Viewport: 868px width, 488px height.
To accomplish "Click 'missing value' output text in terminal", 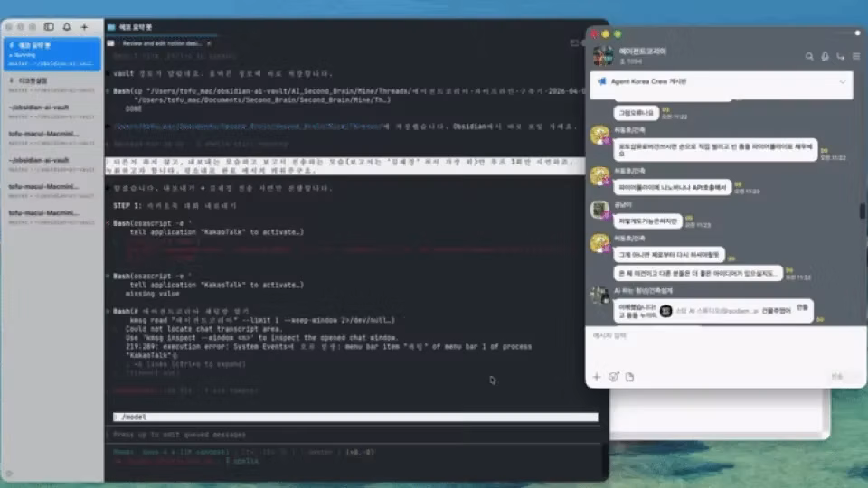I will (152, 293).
